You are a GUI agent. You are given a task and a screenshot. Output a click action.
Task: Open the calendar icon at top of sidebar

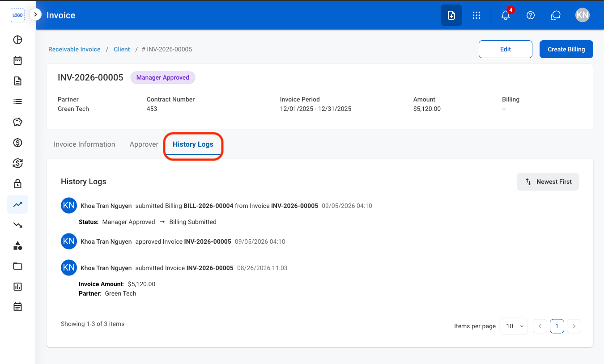(x=17, y=60)
